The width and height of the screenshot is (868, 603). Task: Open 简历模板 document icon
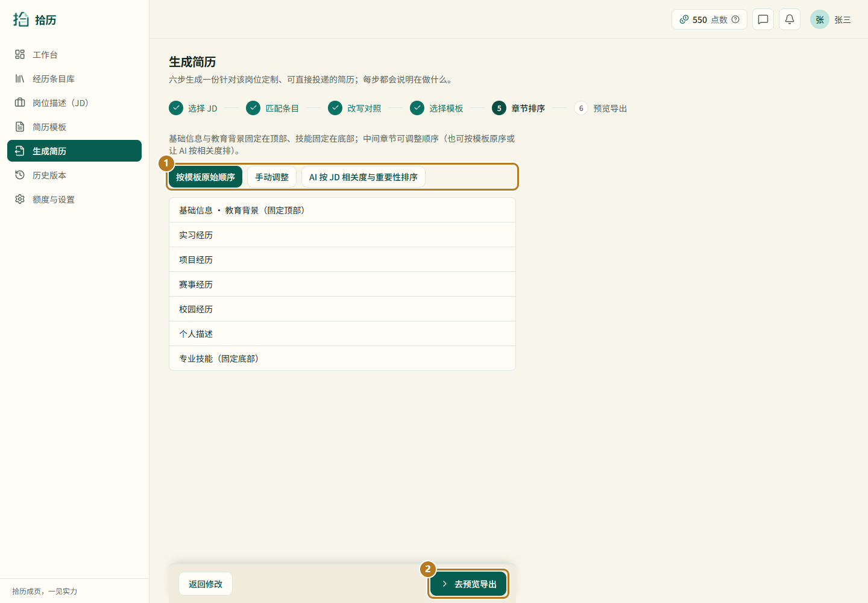pos(20,127)
